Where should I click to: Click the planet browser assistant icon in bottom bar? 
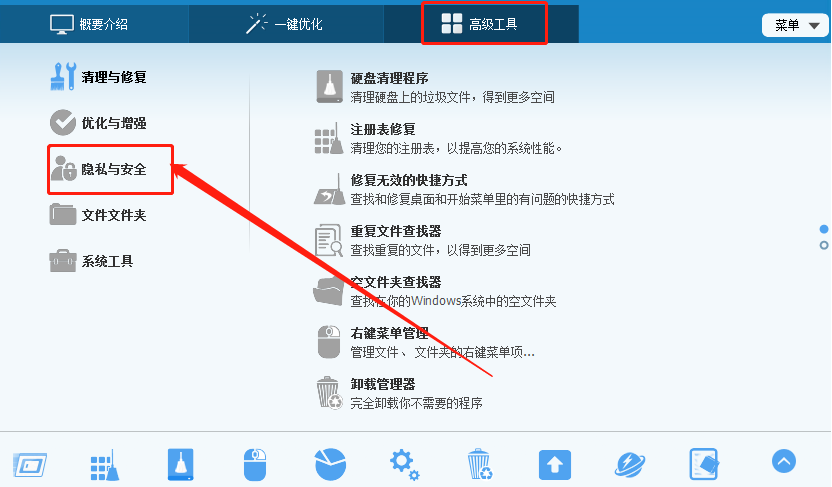(x=630, y=465)
